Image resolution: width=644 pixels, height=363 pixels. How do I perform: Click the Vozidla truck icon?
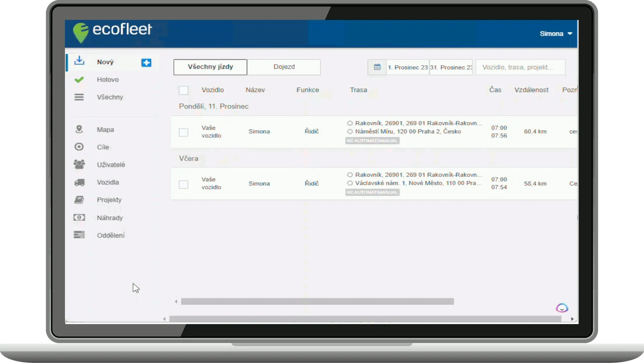79,183
